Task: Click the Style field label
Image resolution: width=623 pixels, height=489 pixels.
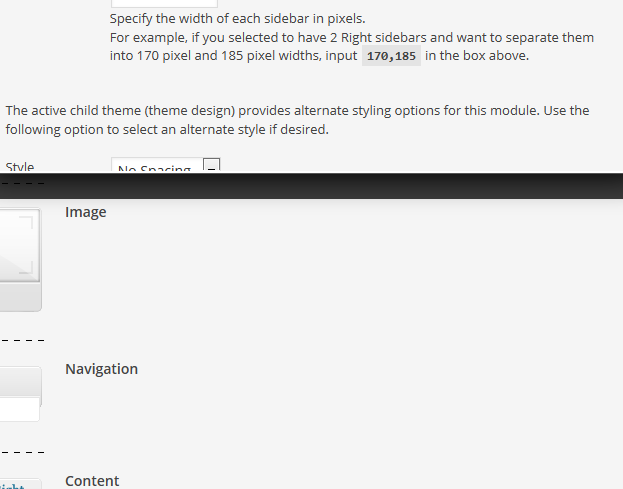Action: 20,168
